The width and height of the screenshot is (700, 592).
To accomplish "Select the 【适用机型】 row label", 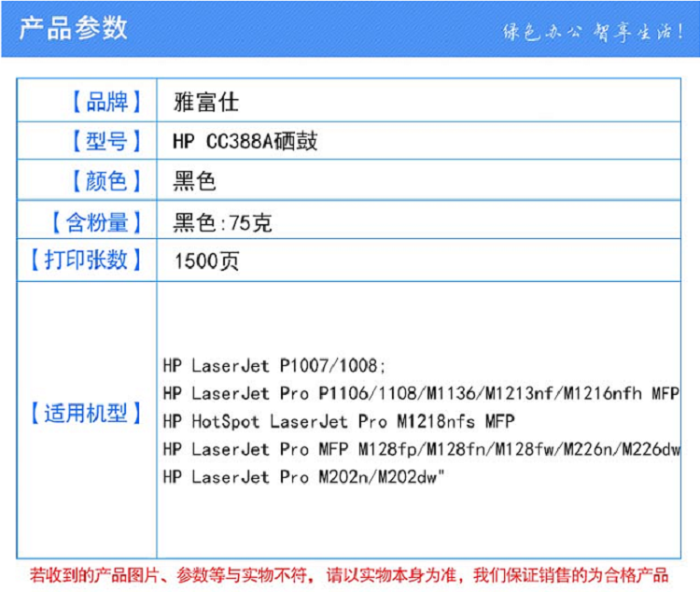I will pyautogui.click(x=87, y=413).
